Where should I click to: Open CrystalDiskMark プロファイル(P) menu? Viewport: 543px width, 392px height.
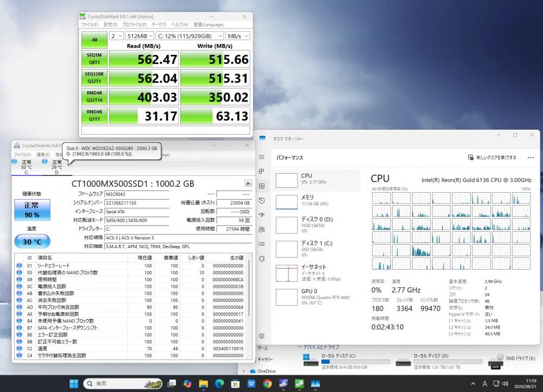(x=134, y=24)
